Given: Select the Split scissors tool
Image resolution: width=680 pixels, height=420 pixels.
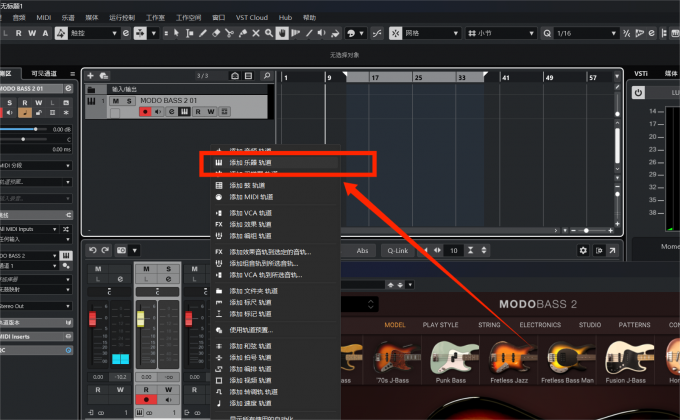Looking at the screenshot, I should point(229,33).
